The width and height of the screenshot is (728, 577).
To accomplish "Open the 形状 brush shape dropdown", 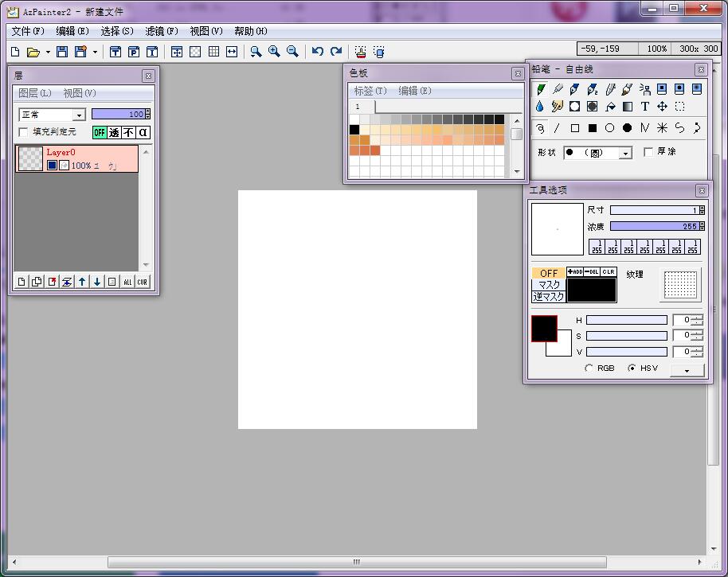I will coord(625,153).
